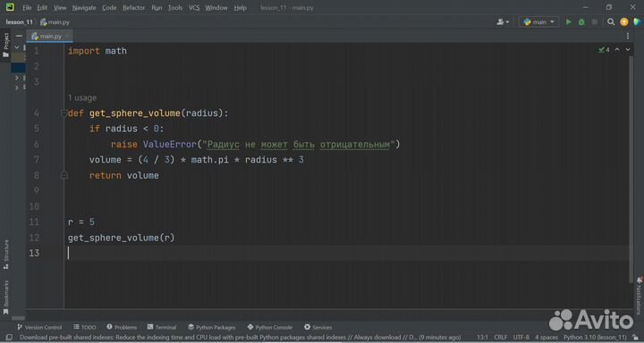This screenshot has height=343, width=644.
Task: Click main.py breadcrumb in navigation bar
Action: click(x=55, y=21)
